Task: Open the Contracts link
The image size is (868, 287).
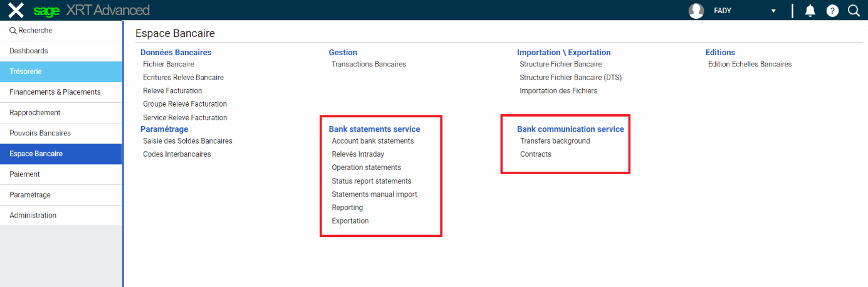Action: (x=535, y=154)
